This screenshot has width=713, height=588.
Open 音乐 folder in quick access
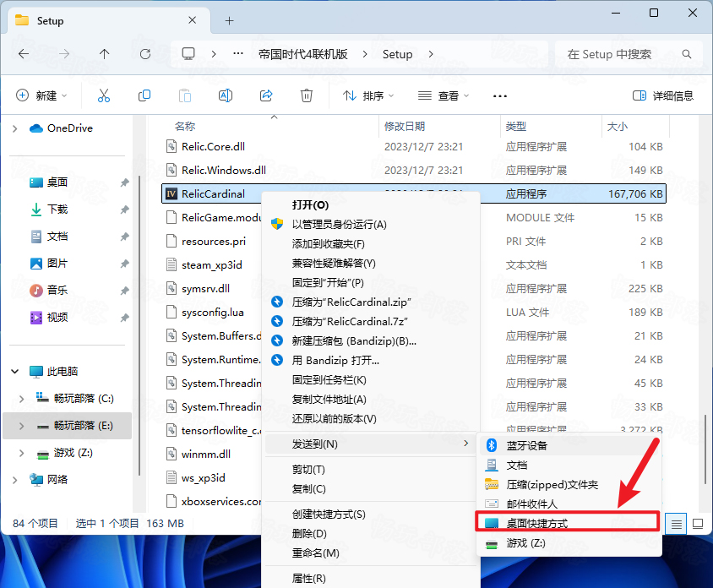pos(57,290)
